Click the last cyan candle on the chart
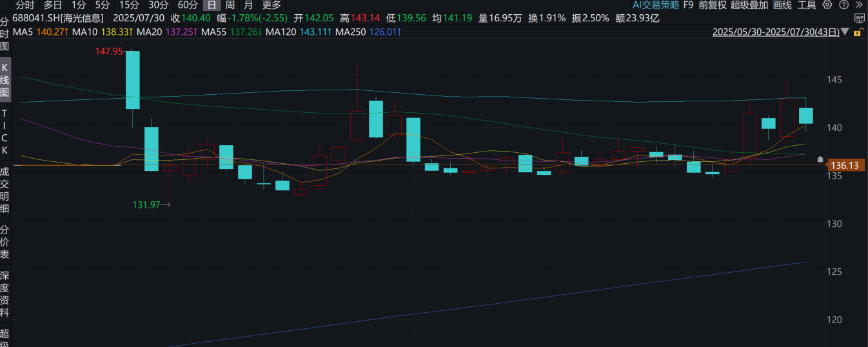Viewport: 868px width, 347px height. tap(806, 115)
